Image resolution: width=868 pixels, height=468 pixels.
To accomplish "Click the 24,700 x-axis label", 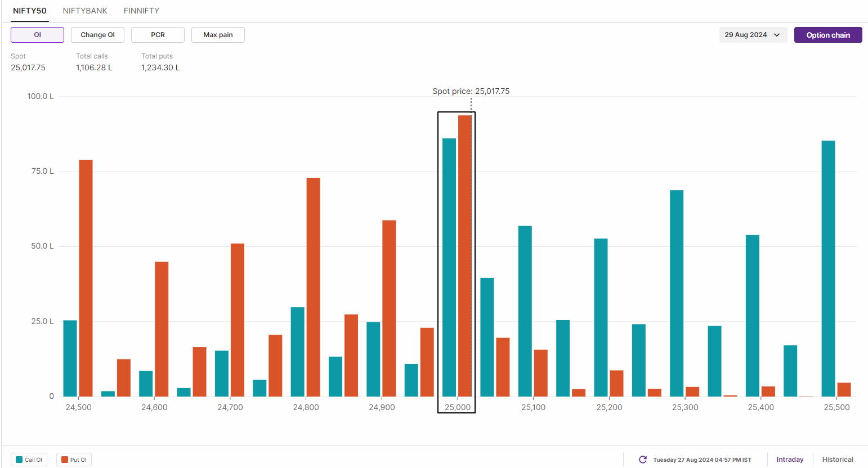I will click(230, 407).
